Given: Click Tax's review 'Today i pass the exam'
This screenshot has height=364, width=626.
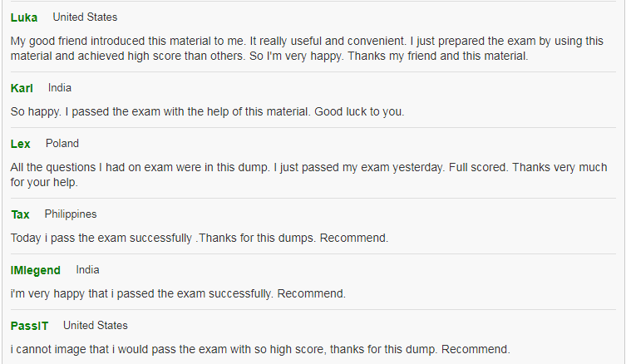Looking at the screenshot, I should click(x=200, y=238).
